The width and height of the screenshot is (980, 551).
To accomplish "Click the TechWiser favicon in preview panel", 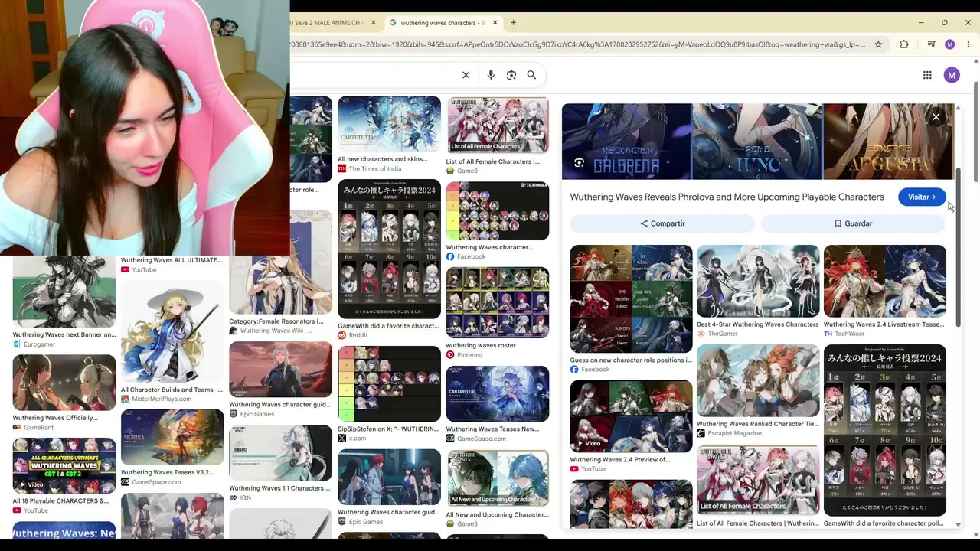I will 828,334.
